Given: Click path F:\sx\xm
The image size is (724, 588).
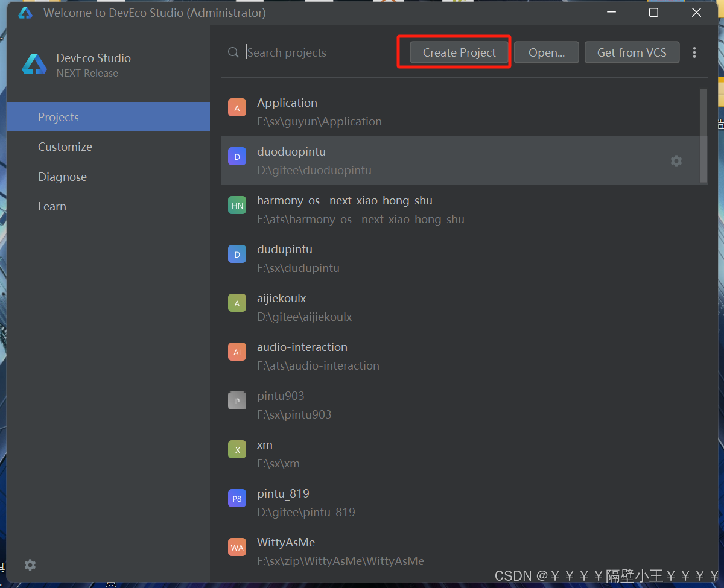Looking at the screenshot, I should 278,463.
